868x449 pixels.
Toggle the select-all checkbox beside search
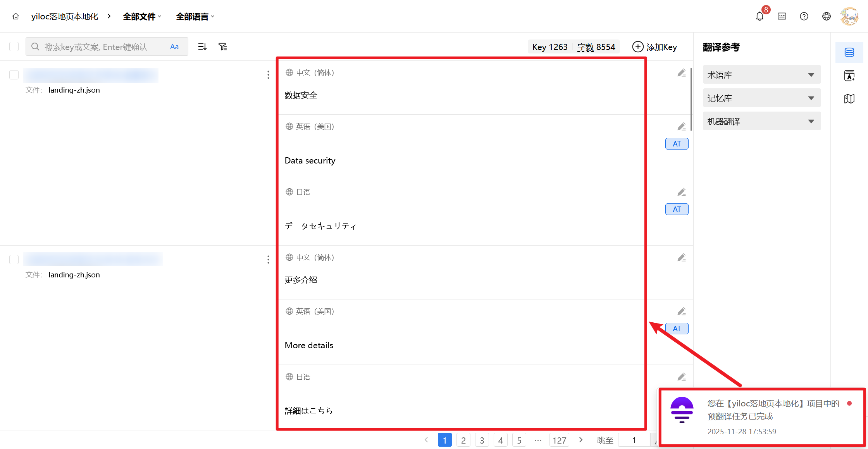[14, 47]
